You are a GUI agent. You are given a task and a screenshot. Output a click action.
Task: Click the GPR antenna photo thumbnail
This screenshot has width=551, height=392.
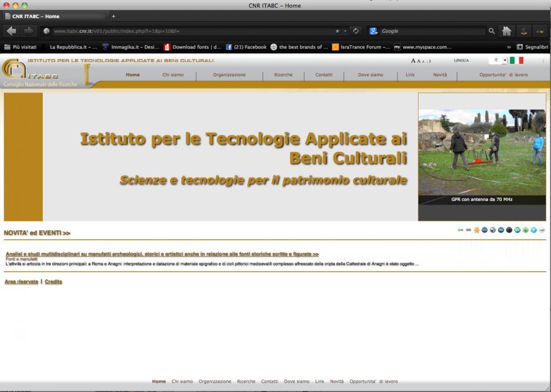pyautogui.click(x=482, y=152)
